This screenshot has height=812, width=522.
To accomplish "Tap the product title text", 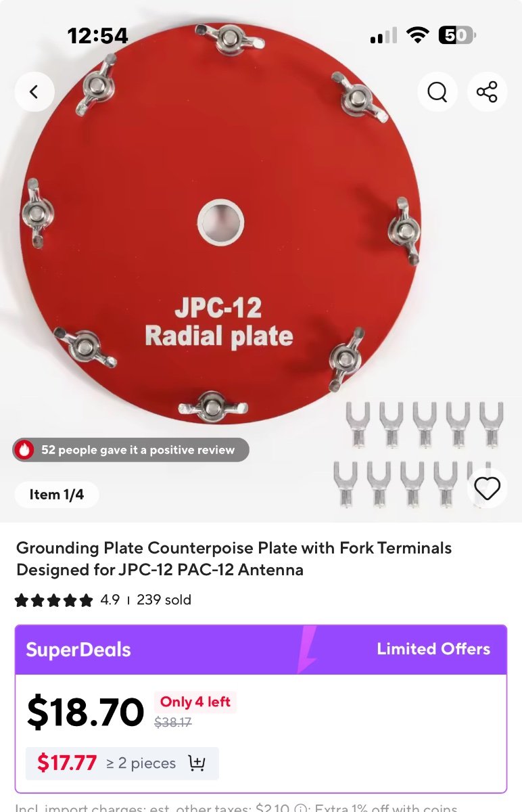I will pyautogui.click(x=234, y=559).
